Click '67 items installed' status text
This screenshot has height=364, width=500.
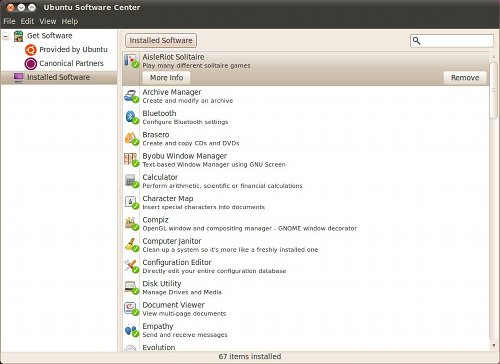pos(250,357)
